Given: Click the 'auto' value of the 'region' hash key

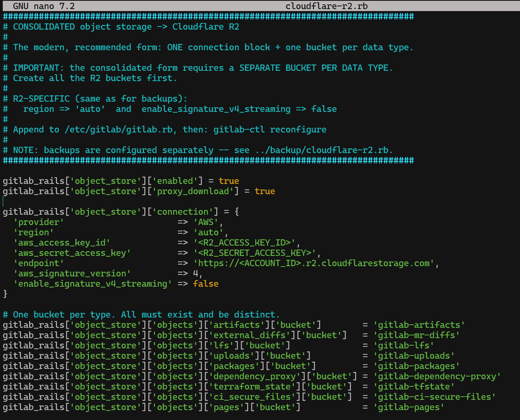Looking at the screenshot, I should point(208,233).
